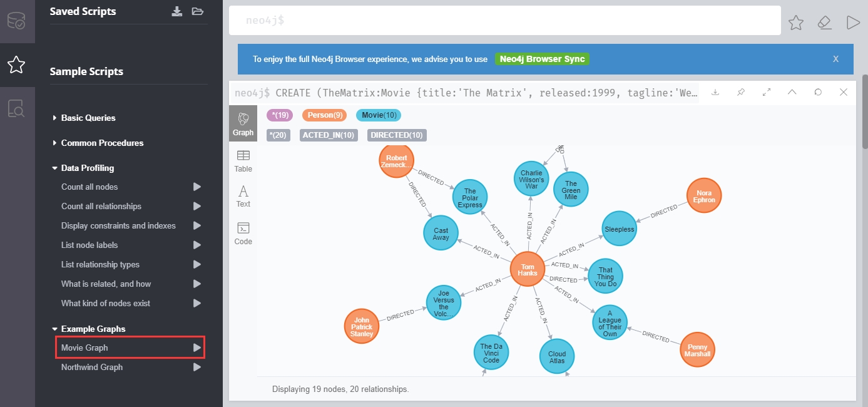Collapse the Data Profiling section
Viewport: 868px width, 407px height.
coord(87,168)
